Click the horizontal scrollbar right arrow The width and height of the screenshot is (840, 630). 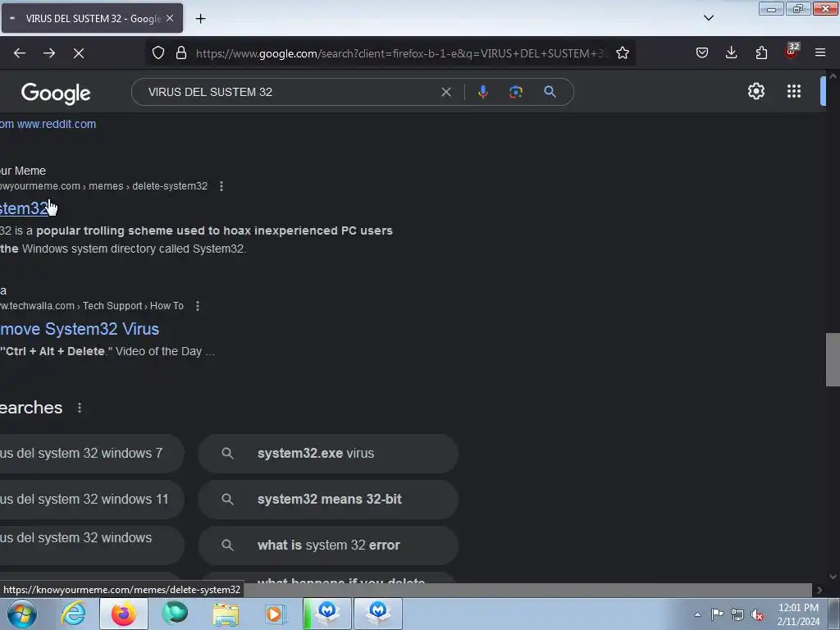point(819,590)
